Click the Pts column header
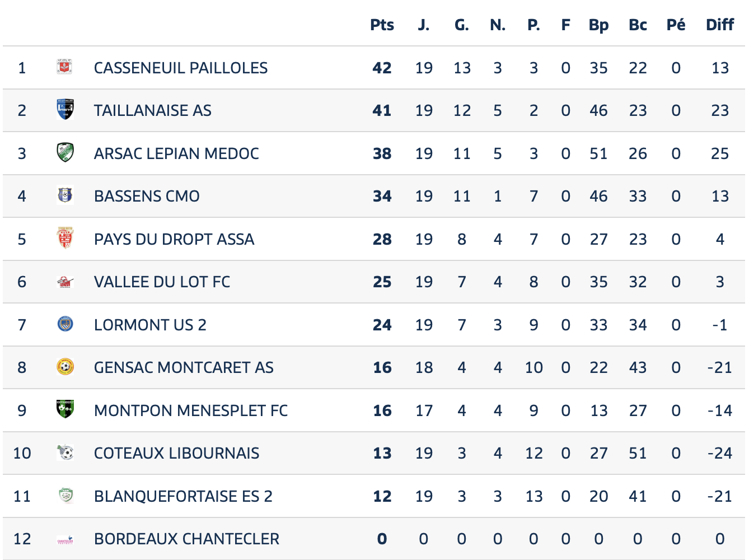 (382, 25)
